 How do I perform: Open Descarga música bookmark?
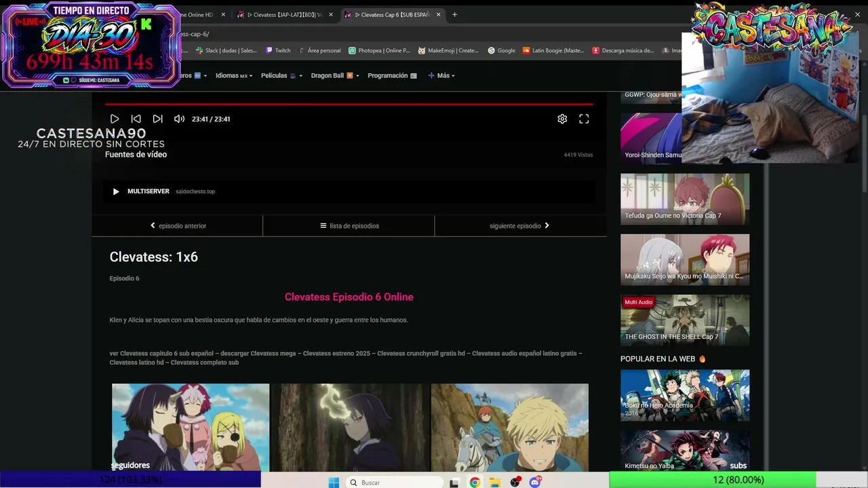(623, 50)
